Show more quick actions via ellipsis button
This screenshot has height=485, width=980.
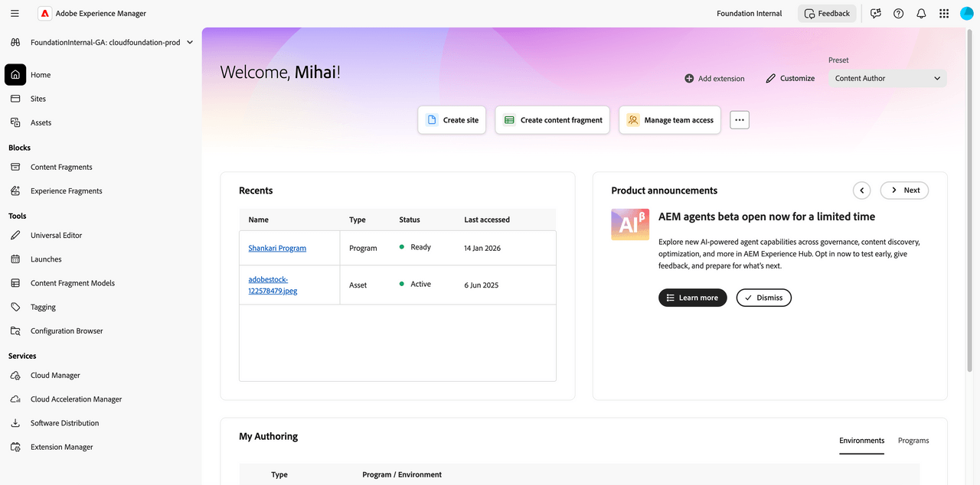coord(739,120)
